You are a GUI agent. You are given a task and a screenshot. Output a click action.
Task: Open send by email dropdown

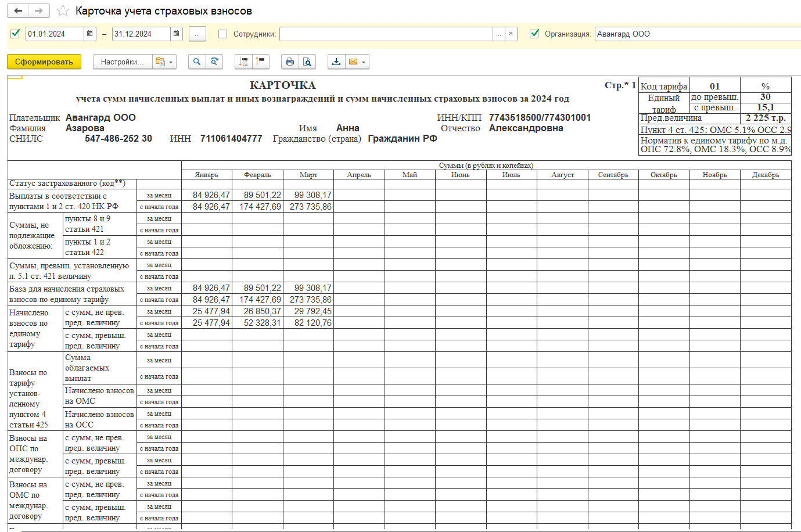(357, 62)
